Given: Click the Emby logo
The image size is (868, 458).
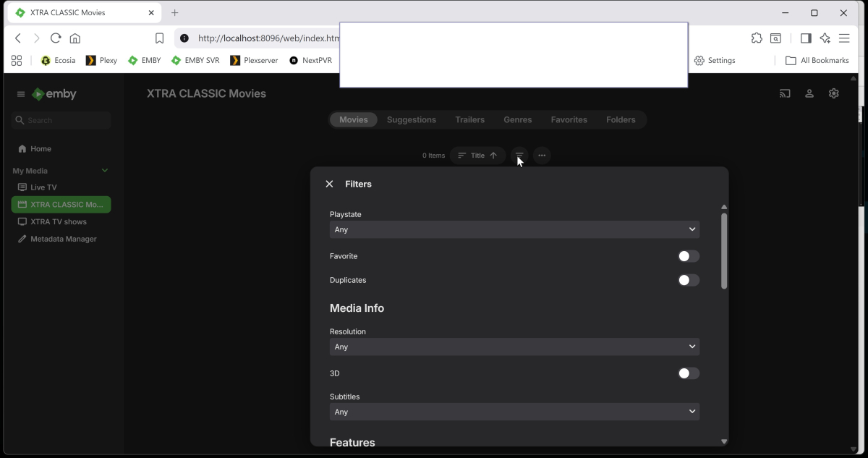Looking at the screenshot, I should 54,94.
